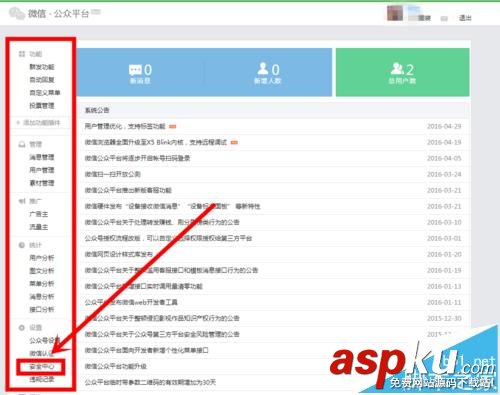
Task: Open announcement 用户管理优化，支持标签功能
Action: point(125,126)
